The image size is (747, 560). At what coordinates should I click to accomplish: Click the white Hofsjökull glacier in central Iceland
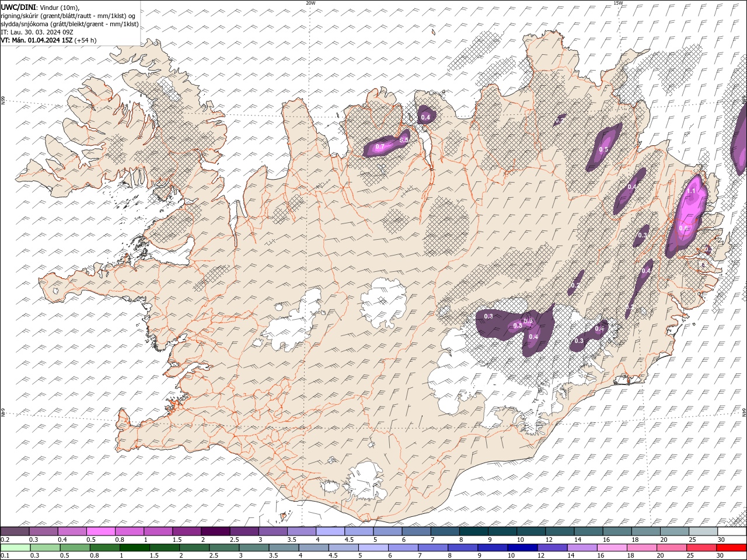tap(384, 302)
